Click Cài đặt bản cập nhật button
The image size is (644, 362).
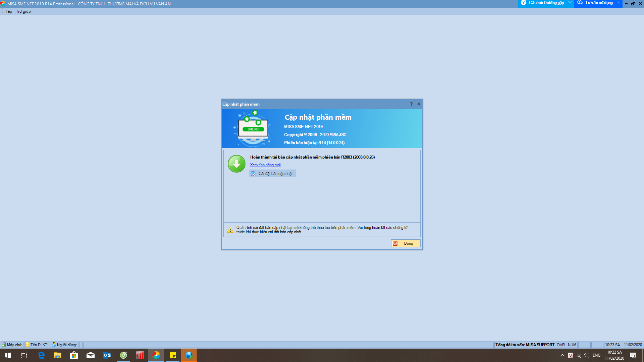point(273,174)
